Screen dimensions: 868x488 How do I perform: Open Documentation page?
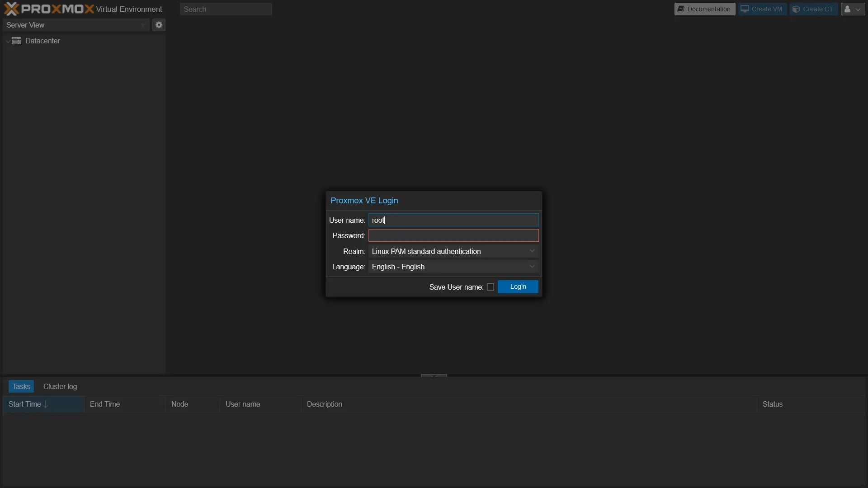click(705, 9)
